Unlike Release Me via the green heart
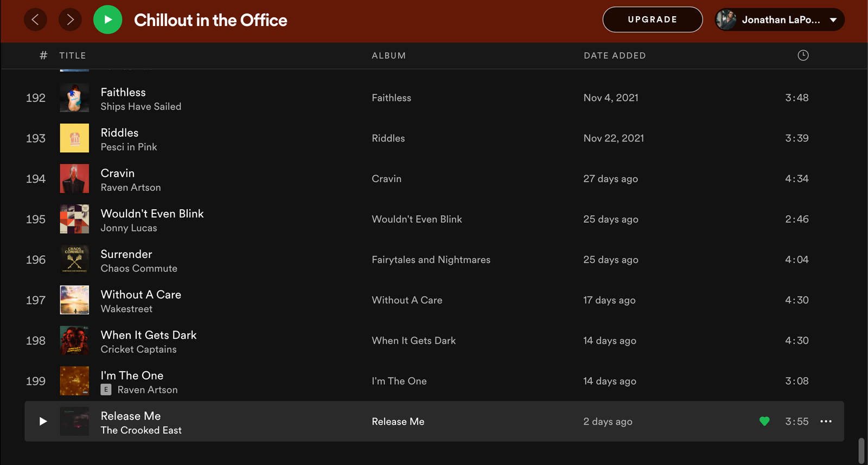Viewport: 868px width, 465px height. [x=764, y=422]
